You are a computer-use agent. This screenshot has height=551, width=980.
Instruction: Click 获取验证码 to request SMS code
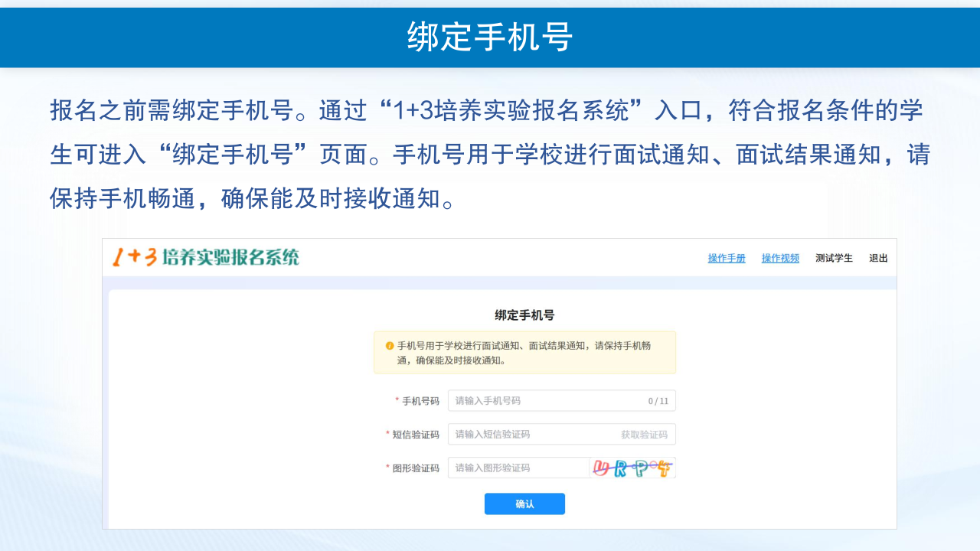point(644,435)
